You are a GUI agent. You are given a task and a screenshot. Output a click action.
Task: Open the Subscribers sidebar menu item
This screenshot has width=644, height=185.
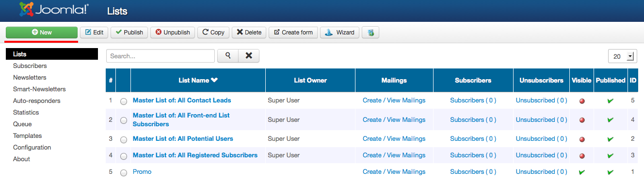tap(30, 66)
